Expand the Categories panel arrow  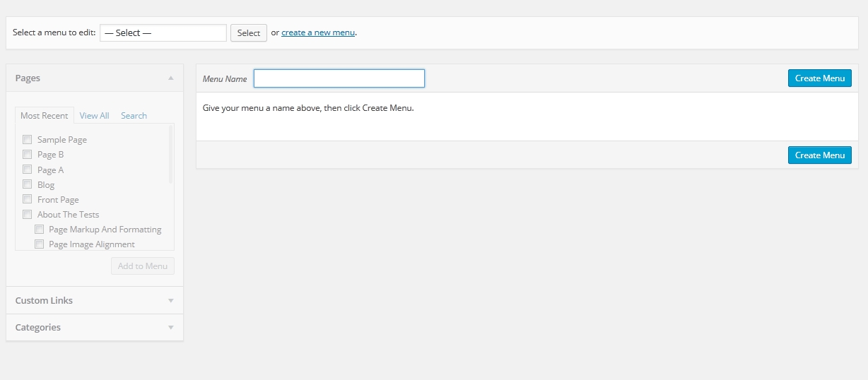click(170, 328)
